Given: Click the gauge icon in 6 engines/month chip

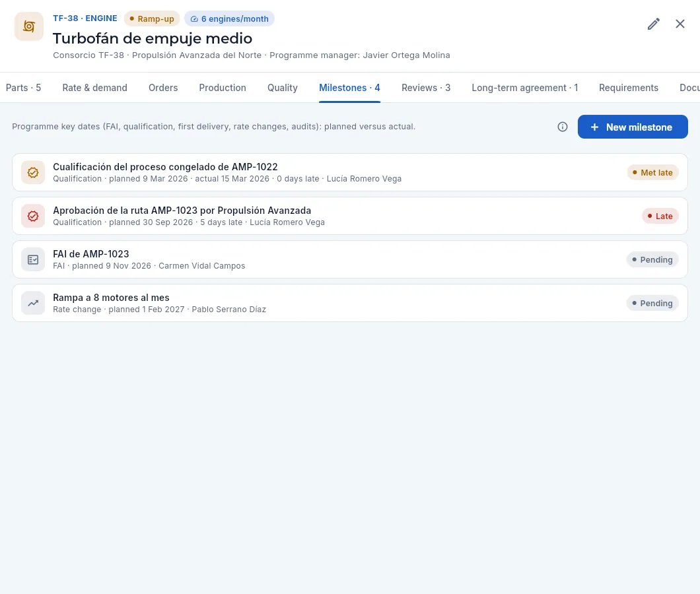Looking at the screenshot, I should coord(194,19).
